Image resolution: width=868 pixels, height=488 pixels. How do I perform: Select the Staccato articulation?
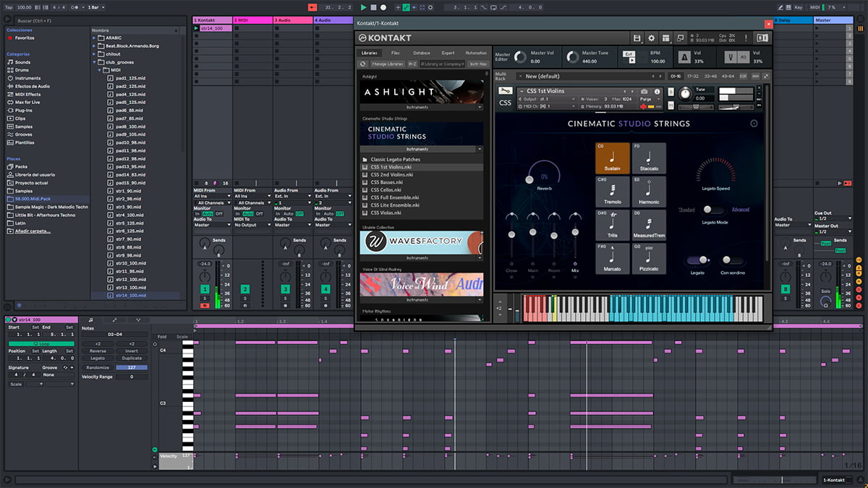coord(649,158)
